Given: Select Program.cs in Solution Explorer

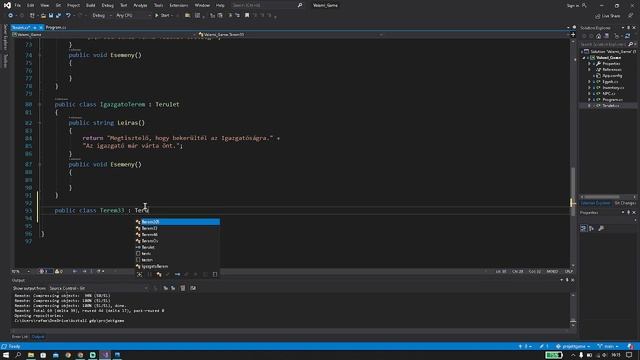Looking at the screenshot, I should (613, 100).
